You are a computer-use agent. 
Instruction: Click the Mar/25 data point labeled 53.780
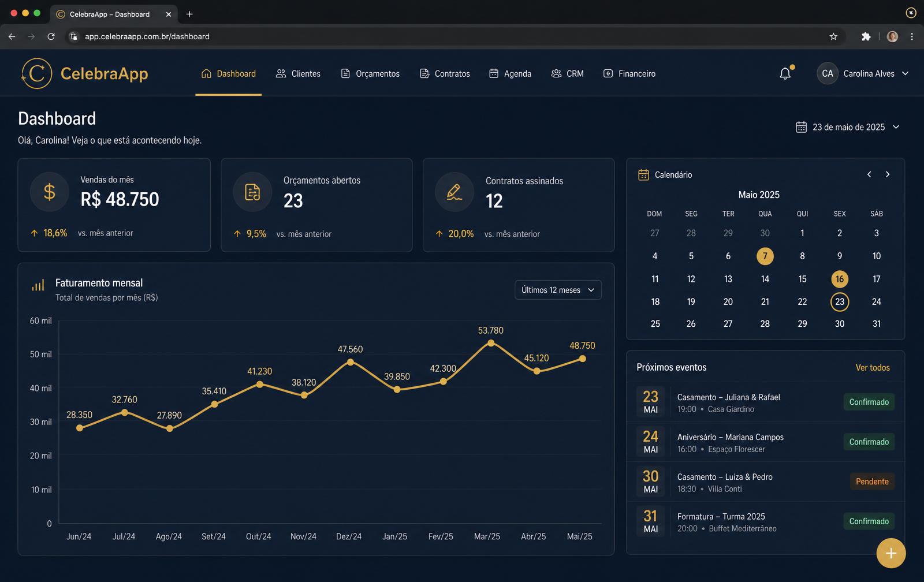click(491, 343)
